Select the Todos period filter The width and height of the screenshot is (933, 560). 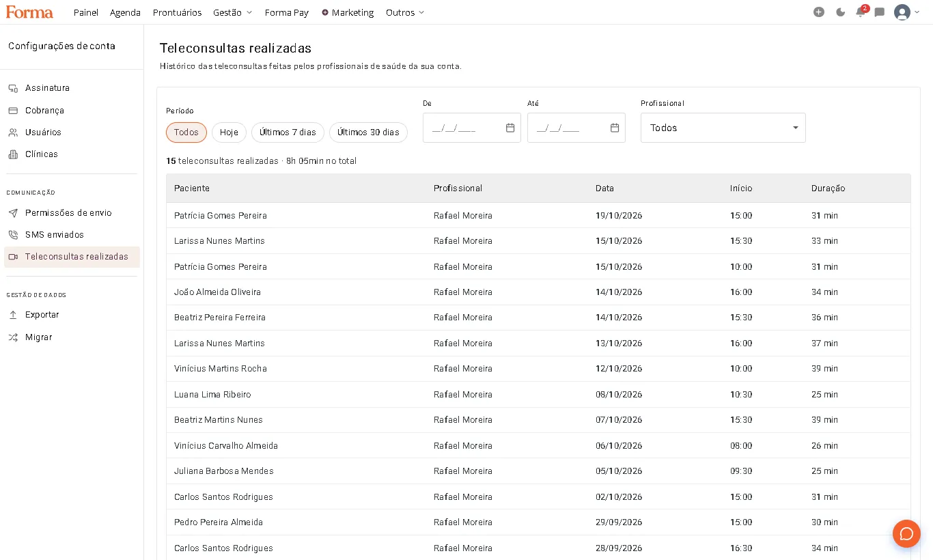(x=186, y=132)
